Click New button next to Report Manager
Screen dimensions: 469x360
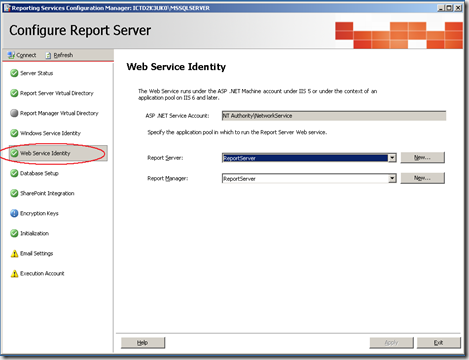pyautogui.click(x=422, y=178)
